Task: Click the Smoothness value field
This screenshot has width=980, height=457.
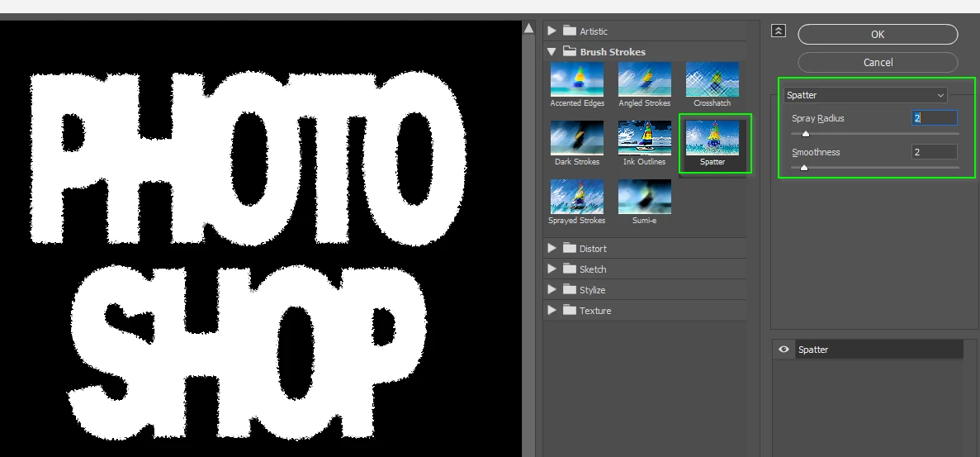Action: (934, 152)
